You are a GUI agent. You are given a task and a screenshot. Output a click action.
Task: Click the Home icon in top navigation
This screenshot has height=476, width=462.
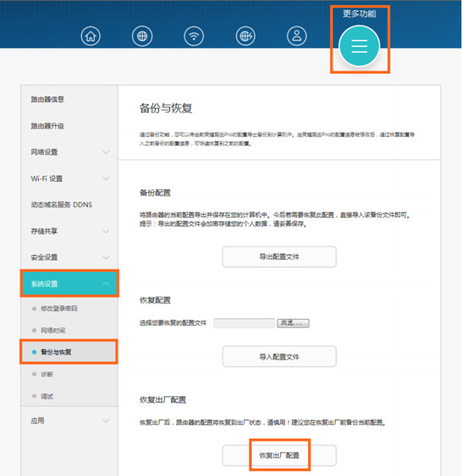coord(92,36)
